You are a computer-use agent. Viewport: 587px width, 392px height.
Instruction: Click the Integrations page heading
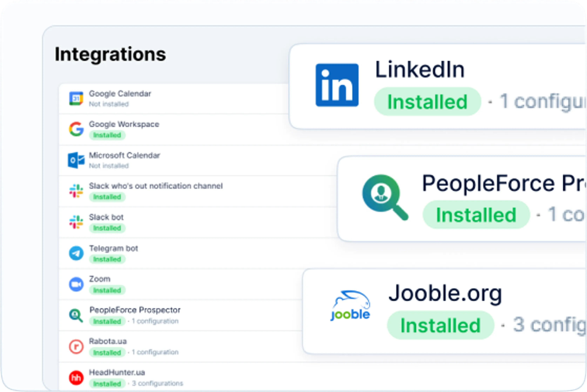[x=110, y=54]
